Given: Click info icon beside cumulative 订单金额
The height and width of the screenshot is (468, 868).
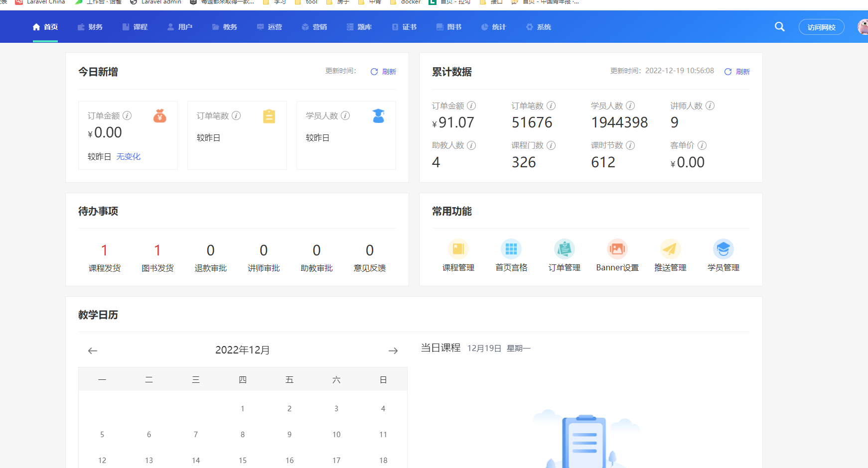Looking at the screenshot, I should pyautogui.click(x=471, y=106).
